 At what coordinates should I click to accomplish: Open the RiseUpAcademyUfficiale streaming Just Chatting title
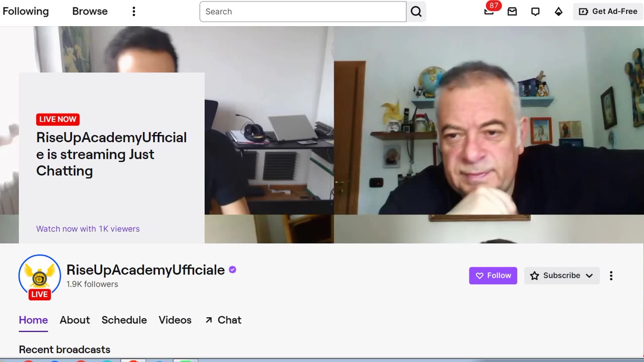tap(111, 154)
